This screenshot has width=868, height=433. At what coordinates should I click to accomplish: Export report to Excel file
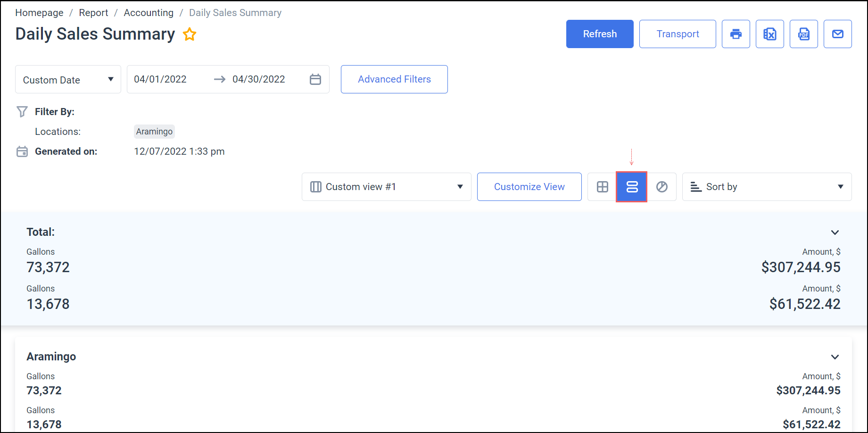point(769,34)
